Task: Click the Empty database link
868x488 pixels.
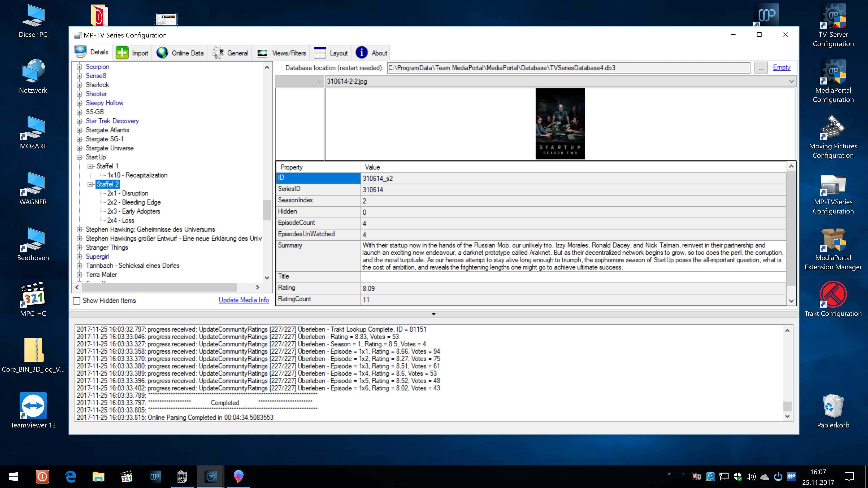Action: 781,67
